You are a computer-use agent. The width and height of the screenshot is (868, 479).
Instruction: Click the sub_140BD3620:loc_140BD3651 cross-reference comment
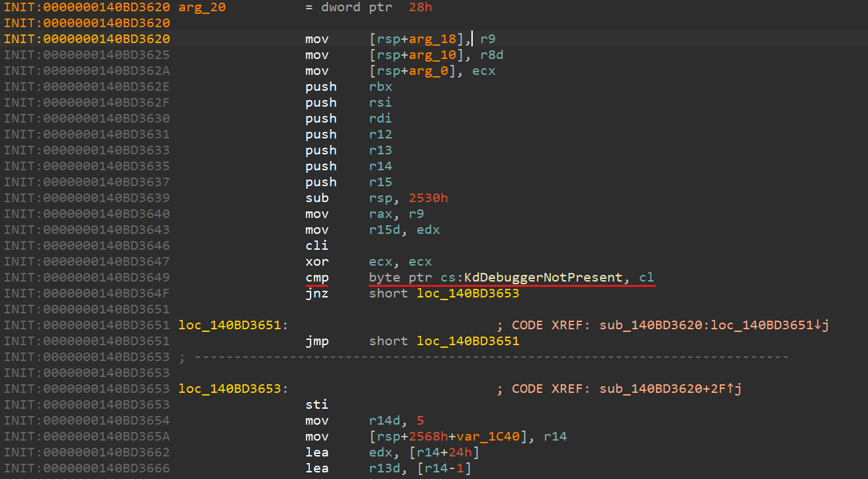pos(714,325)
